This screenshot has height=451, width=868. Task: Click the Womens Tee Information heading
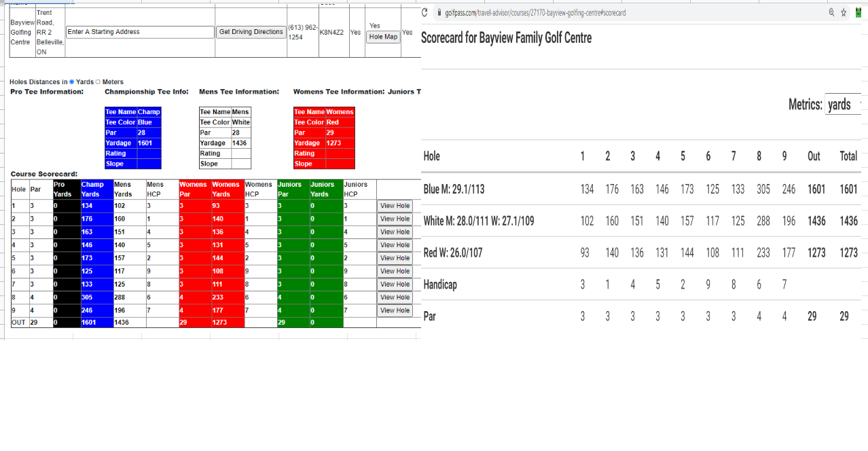click(x=339, y=92)
